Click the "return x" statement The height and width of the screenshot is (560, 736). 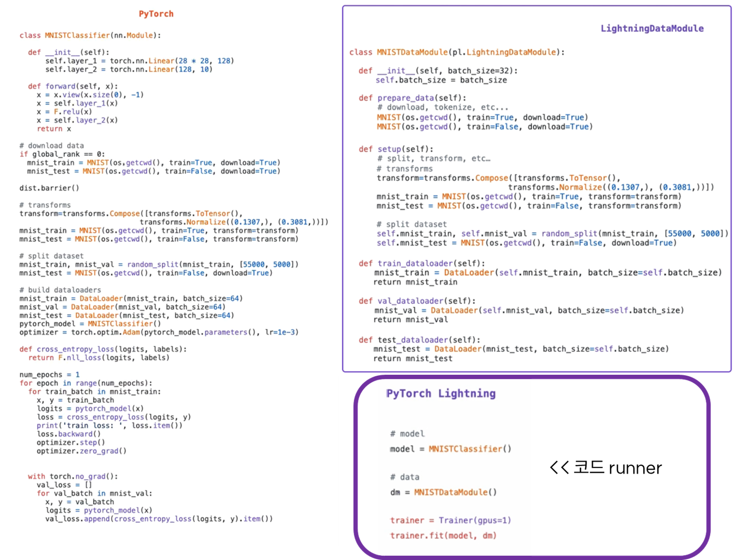(x=54, y=128)
